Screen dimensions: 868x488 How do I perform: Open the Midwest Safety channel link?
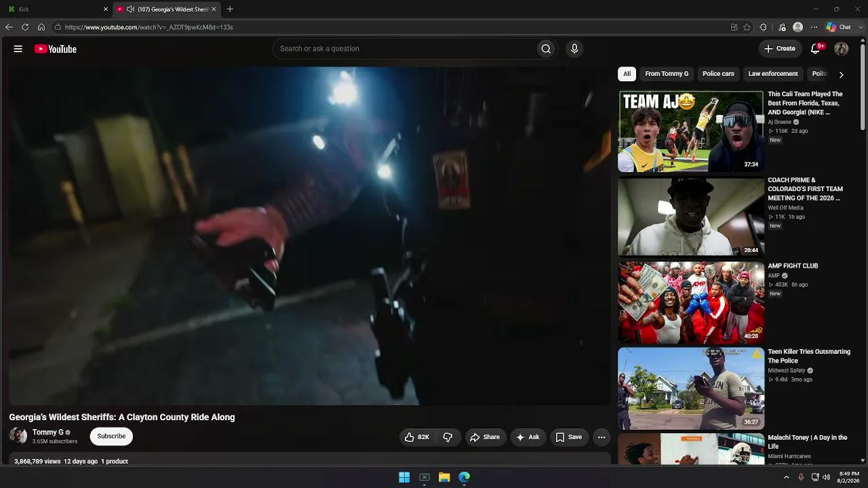pos(787,371)
